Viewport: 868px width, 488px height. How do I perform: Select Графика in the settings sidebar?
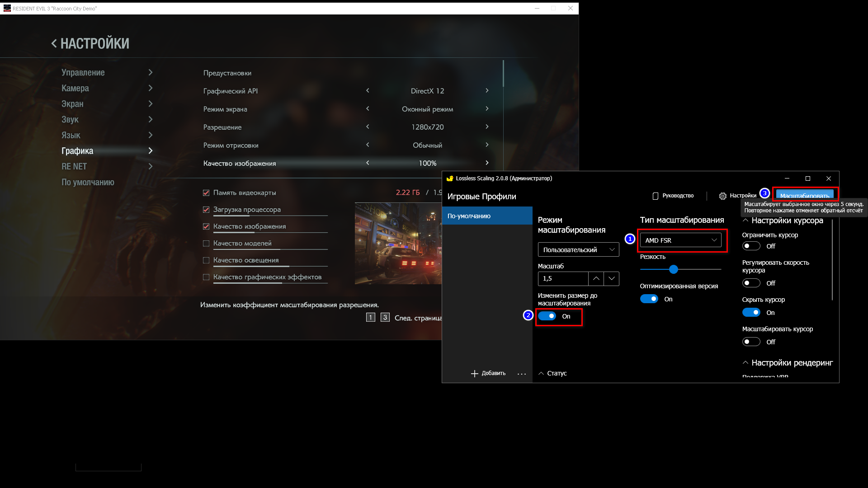click(x=77, y=150)
